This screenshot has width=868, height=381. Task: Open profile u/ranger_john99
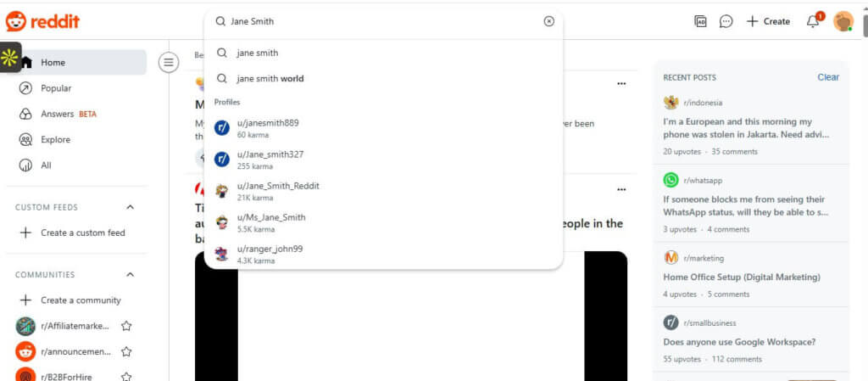(383, 255)
